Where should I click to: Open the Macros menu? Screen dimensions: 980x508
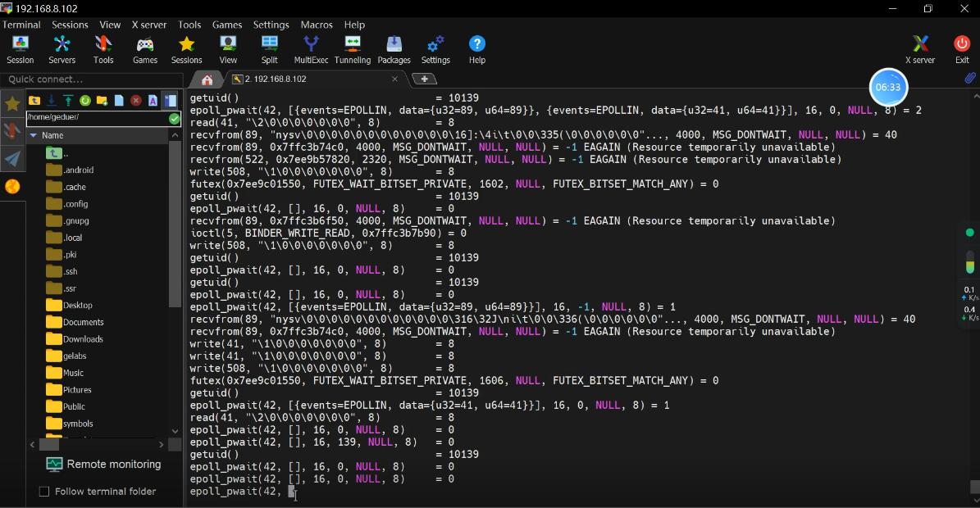317,25
